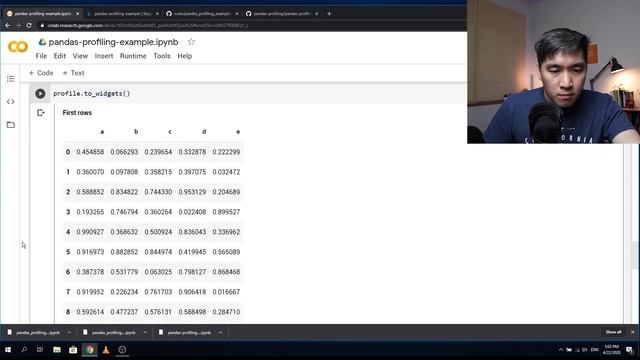Image resolution: width=640 pixels, height=360 pixels.
Task: Open Windows taskbar search
Action: click(x=24, y=350)
